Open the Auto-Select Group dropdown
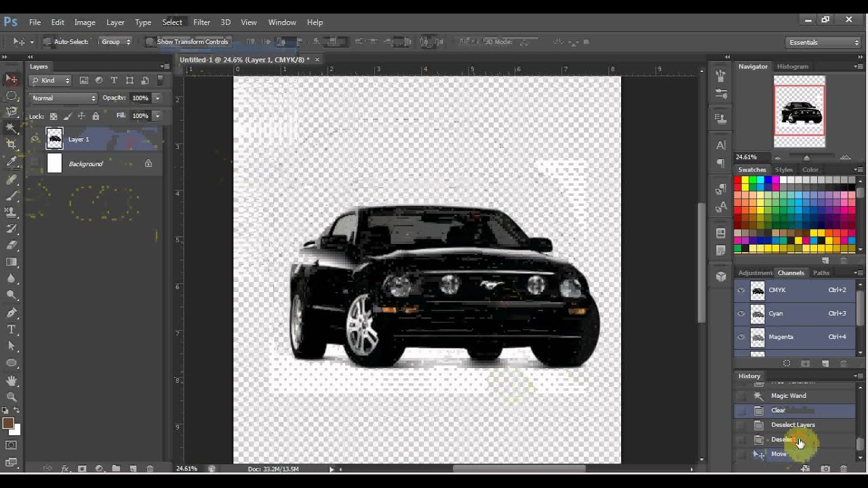This screenshot has width=868, height=488. (x=116, y=42)
